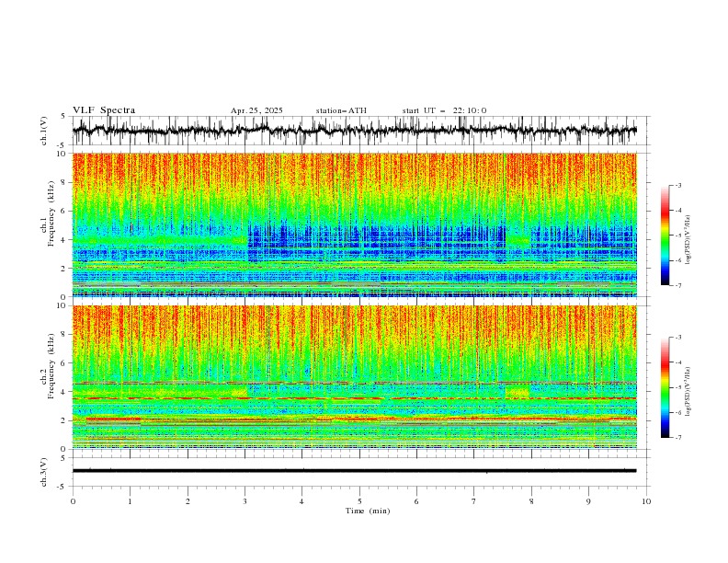Click the "2" kHz tick on ch.2 frequency axis
The image size is (728, 563).
coord(65,420)
